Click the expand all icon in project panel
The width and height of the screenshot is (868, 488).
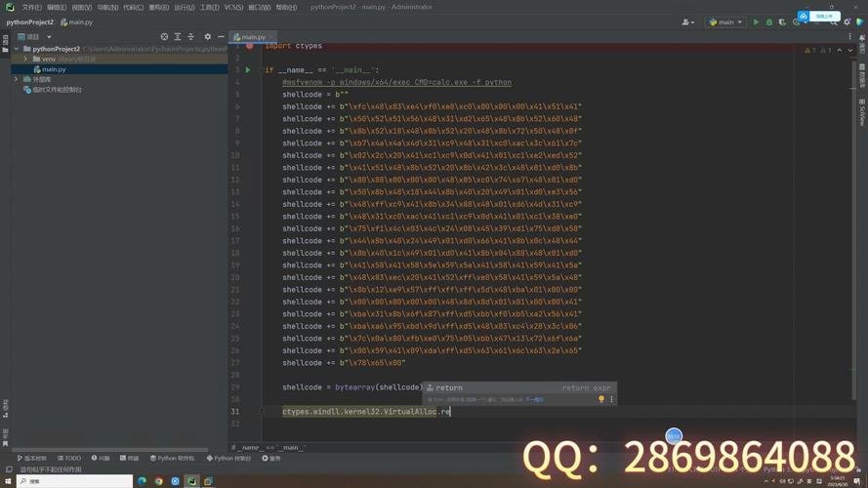pyautogui.click(x=178, y=36)
